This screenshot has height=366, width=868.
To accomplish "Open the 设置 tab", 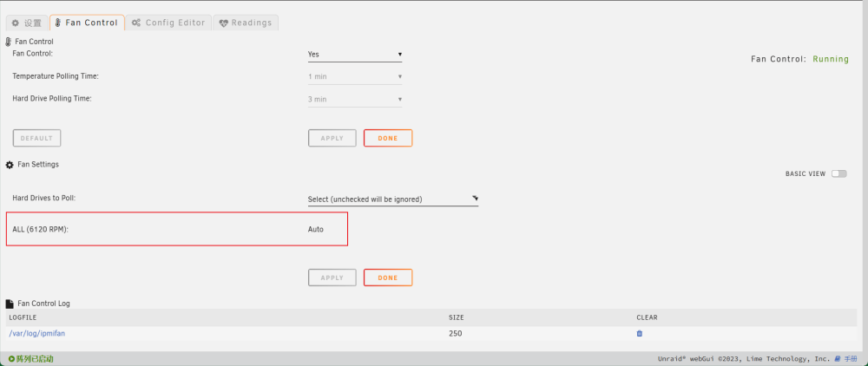I will click(27, 23).
